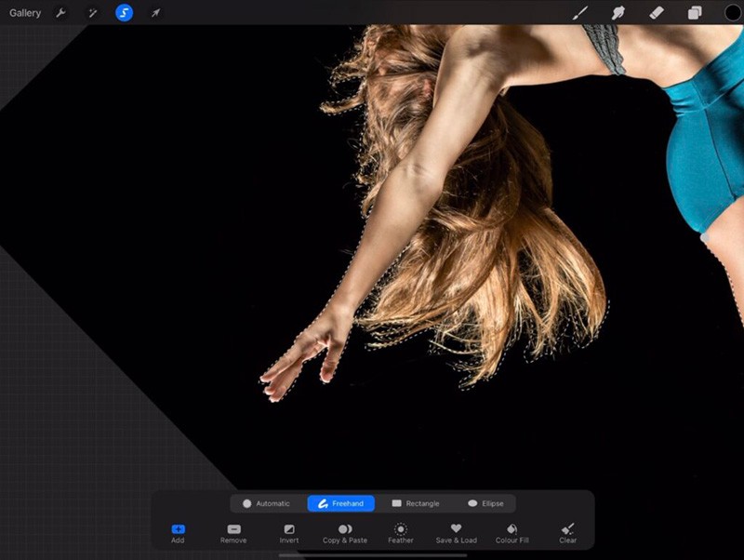Enable the Remove selection mode

point(232,533)
